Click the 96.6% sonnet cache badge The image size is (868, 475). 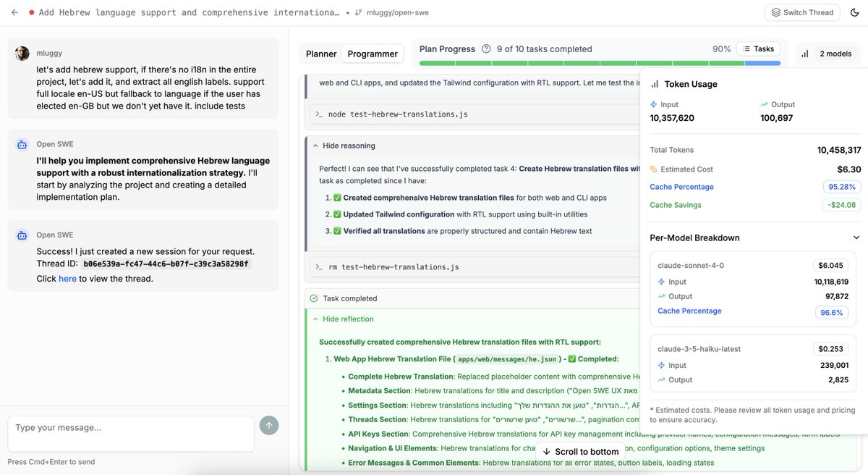click(833, 312)
